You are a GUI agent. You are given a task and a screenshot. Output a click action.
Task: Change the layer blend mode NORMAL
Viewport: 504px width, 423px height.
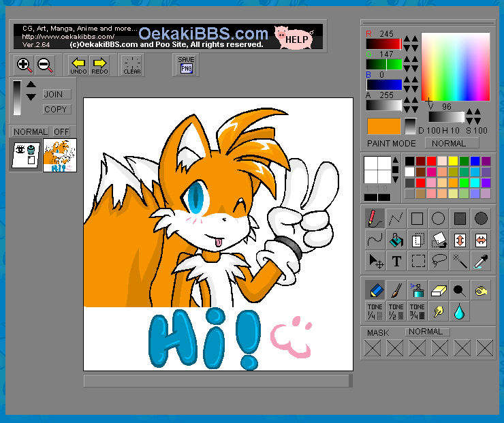click(30, 131)
